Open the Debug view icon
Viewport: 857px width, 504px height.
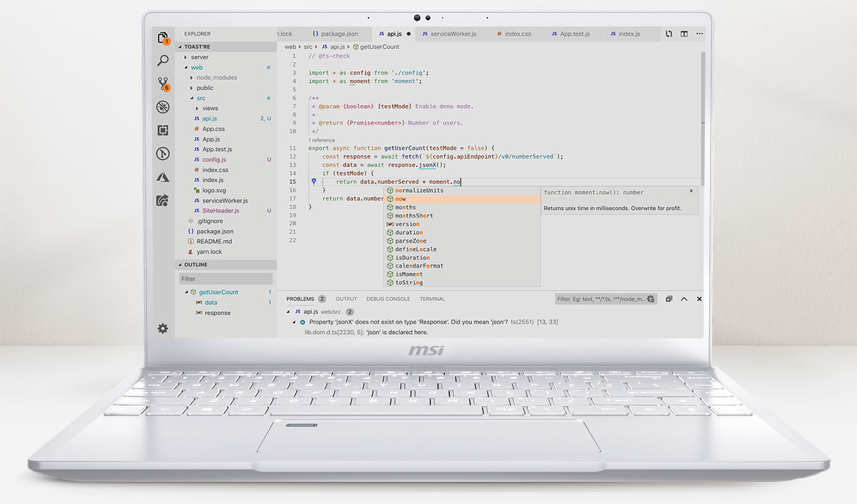point(163,107)
